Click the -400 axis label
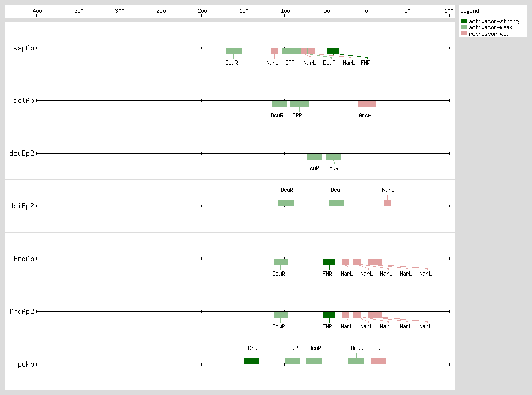 36,11
